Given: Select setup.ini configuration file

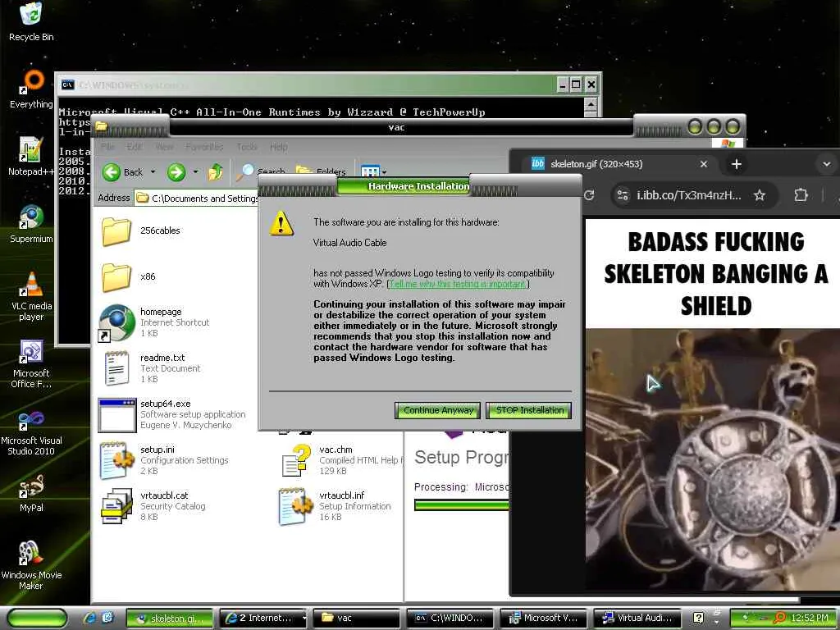Looking at the screenshot, I should (x=164, y=461).
